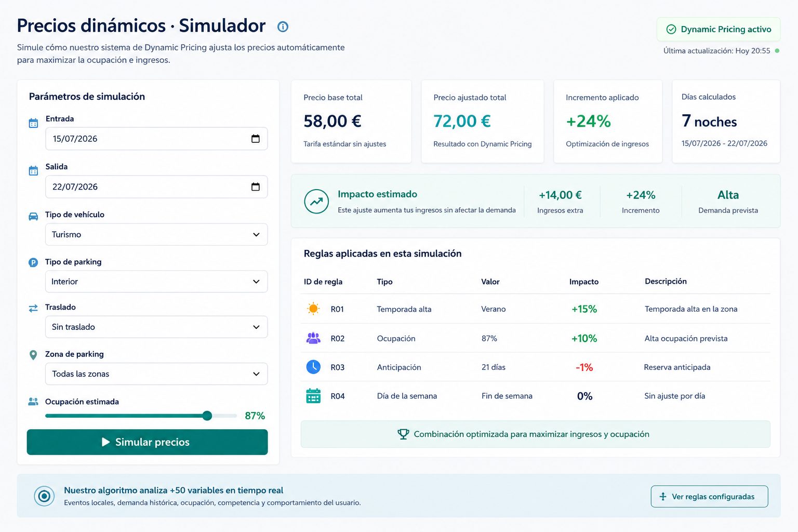Click the P icon by Tipo de parking
The height and width of the screenshot is (532, 798).
point(33,263)
